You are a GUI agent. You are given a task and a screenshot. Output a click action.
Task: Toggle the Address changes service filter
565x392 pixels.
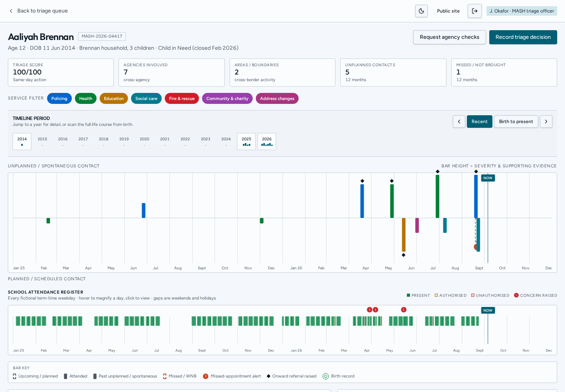click(x=277, y=98)
